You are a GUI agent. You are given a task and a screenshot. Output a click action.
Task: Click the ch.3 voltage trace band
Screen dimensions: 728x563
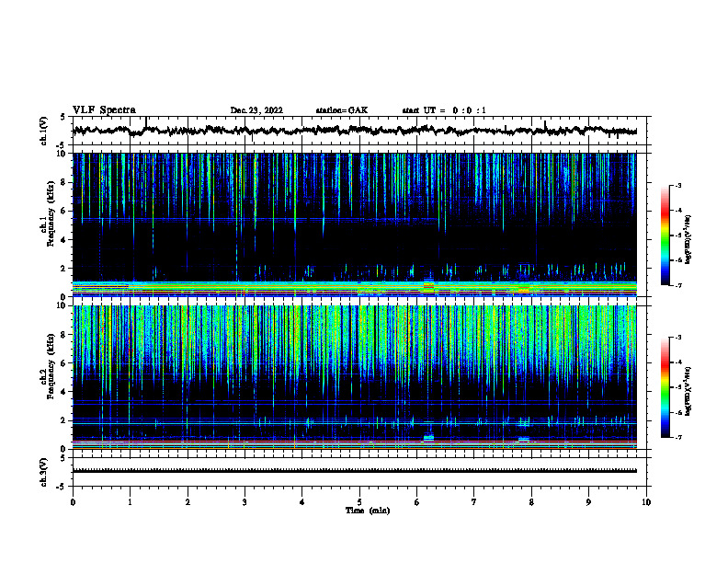(355, 471)
